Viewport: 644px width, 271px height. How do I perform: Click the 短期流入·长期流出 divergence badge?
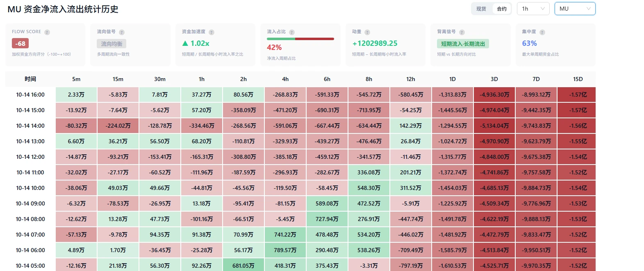tap(463, 44)
